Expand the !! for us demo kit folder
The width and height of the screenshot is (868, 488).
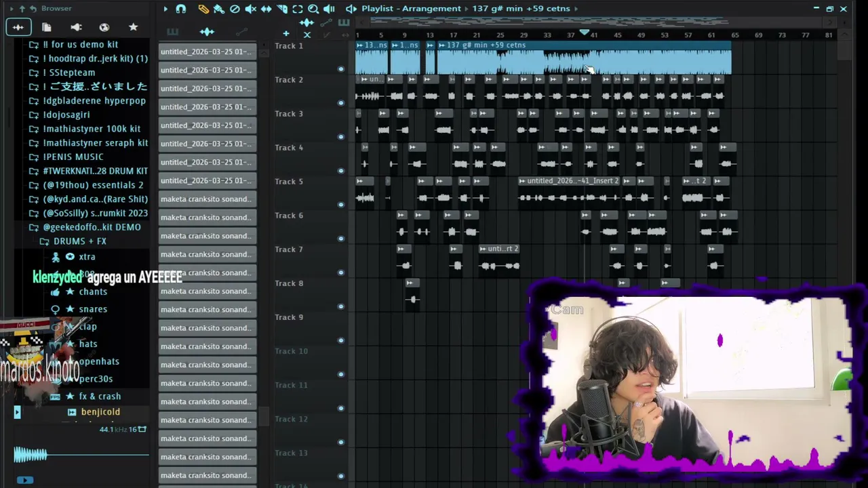tap(80, 45)
